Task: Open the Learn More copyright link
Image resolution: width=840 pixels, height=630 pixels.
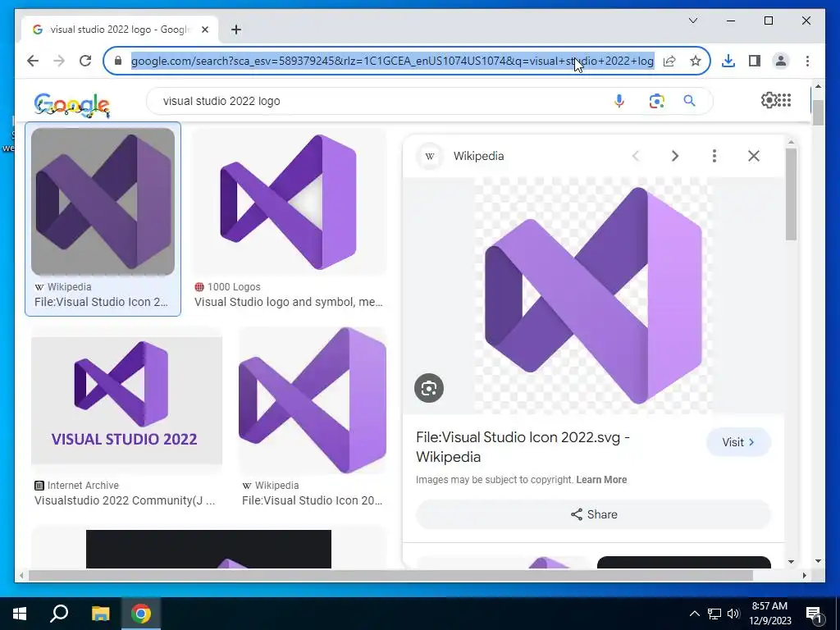Action: pyautogui.click(x=601, y=479)
